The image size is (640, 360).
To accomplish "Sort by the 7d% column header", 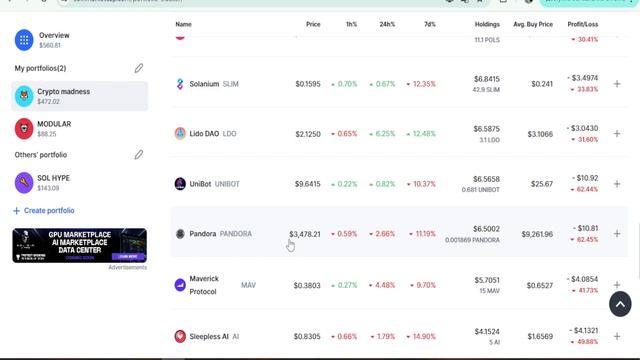I will [430, 24].
